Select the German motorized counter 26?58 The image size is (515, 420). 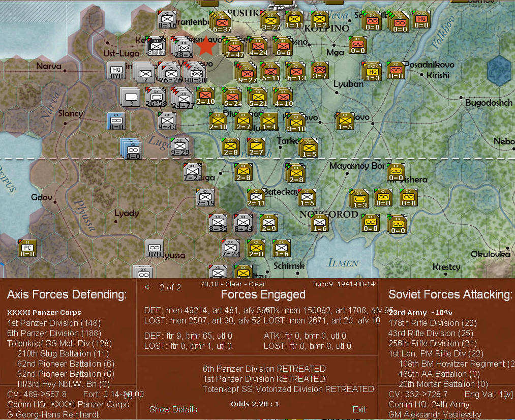pos(156,97)
